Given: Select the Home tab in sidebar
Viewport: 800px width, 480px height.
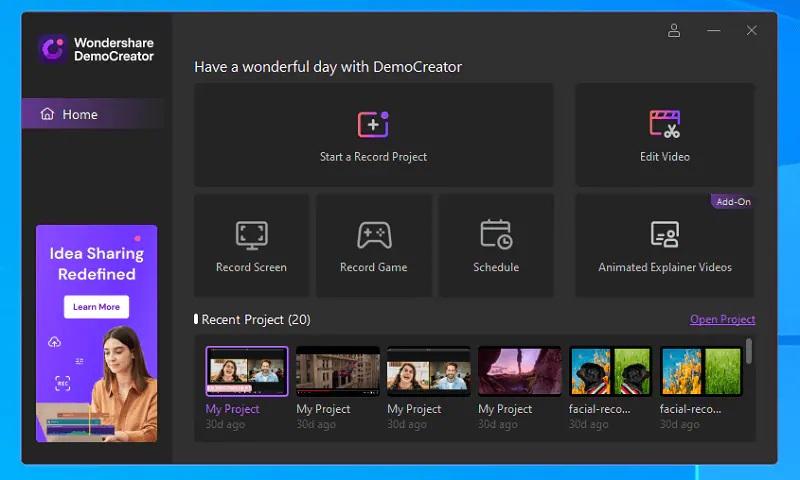Looking at the screenshot, I should [94, 114].
